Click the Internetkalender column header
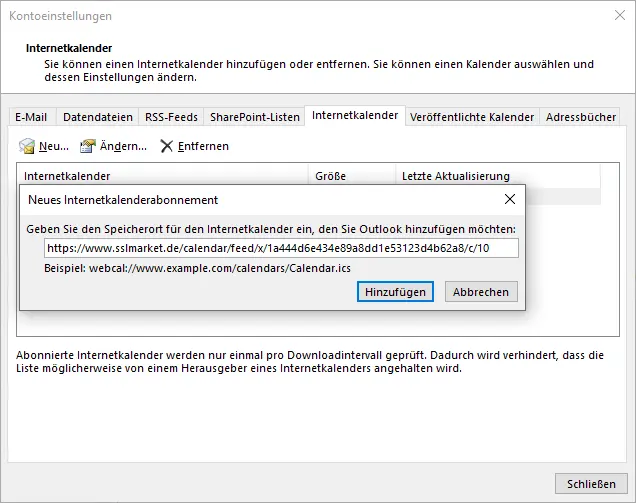The height and width of the screenshot is (503, 636). (162, 176)
